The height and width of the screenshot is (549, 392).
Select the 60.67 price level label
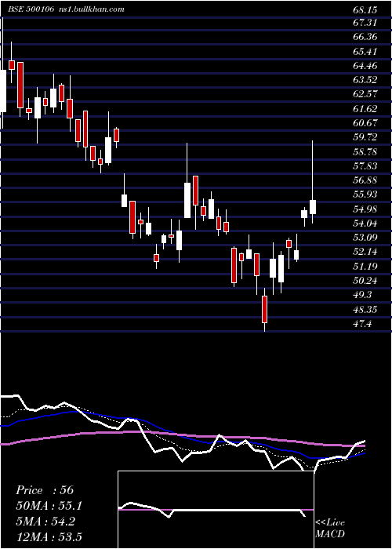[x=365, y=123]
